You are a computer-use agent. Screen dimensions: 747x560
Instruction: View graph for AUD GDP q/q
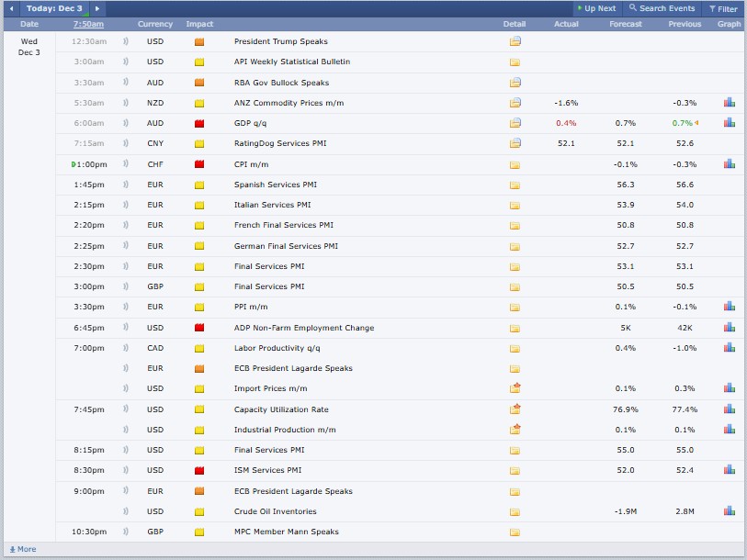point(729,123)
